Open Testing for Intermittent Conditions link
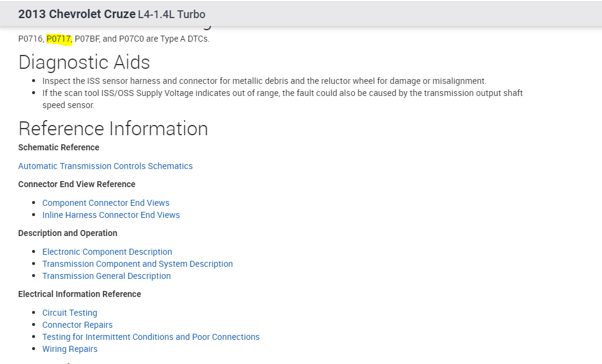 click(150, 337)
